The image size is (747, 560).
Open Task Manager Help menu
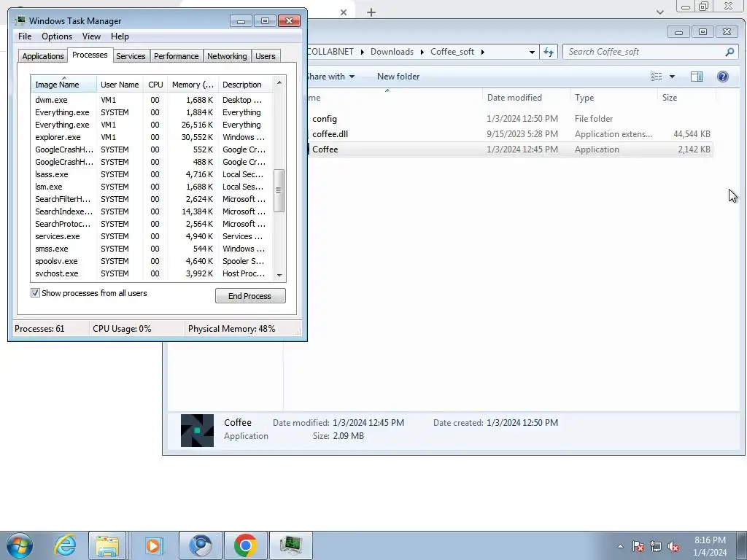pos(120,36)
